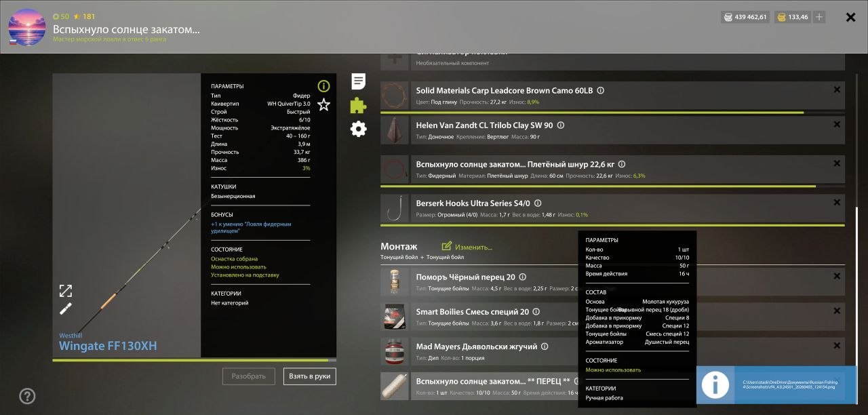The image size is (868, 415).
Task: Click the braided leader thumbnail
Action: (x=395, y=169)
